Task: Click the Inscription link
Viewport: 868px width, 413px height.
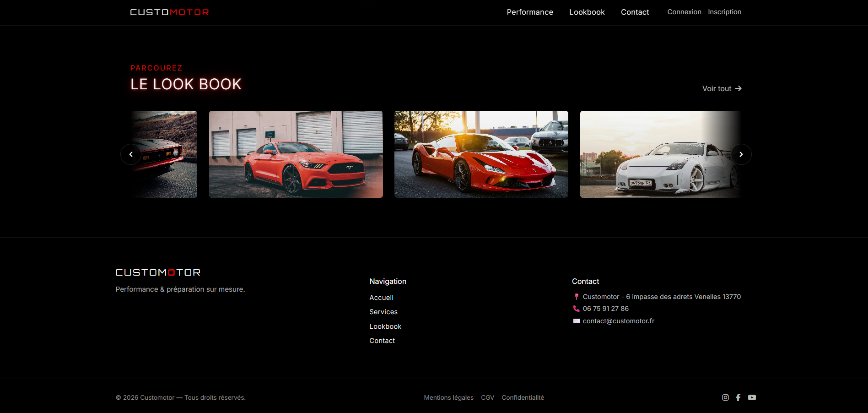Action: [724, 12]
